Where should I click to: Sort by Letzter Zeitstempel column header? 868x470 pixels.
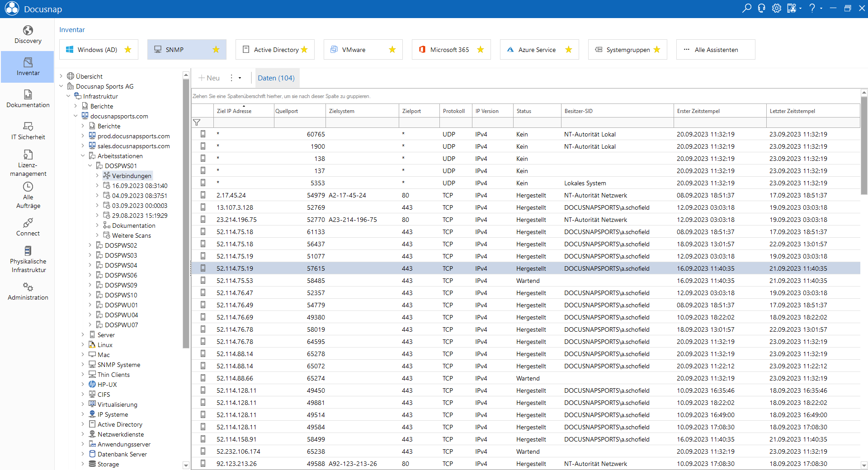(x=813, y=111)
